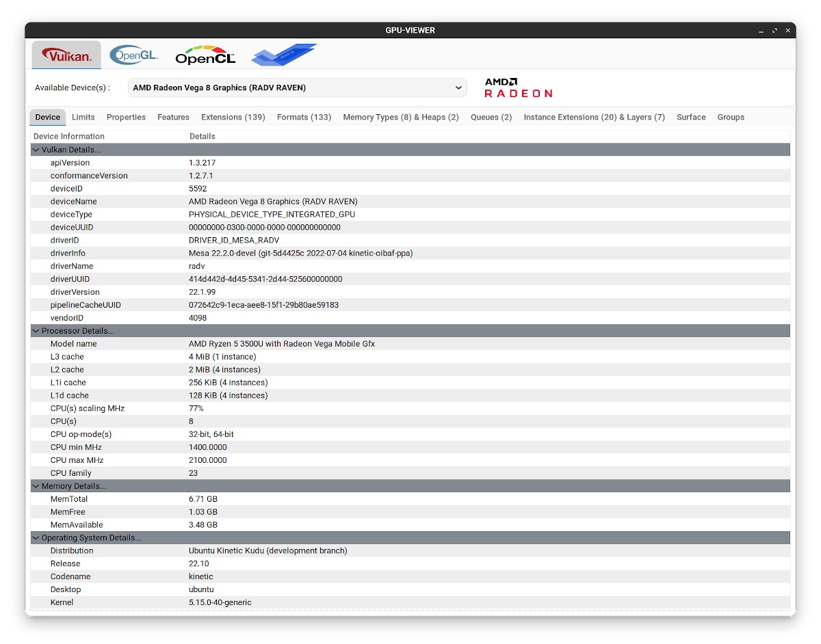This screenshot has height=644, width=821.
Task: Click the blue layered About icon tab
Action: pyautogui.click(x=283, y=55)
